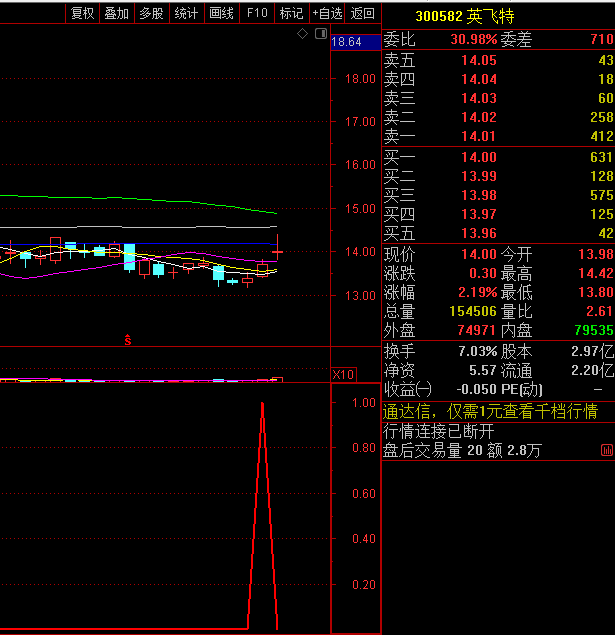615x635 pixels.
Task: Click the 量比 value 2.61
Action: coord(600,311)
